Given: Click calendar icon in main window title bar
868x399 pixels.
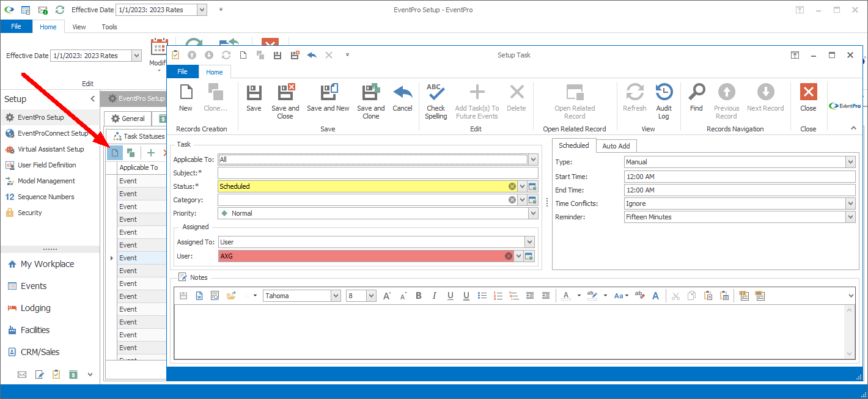Looking at the screenshot, I should click(26, 10).
